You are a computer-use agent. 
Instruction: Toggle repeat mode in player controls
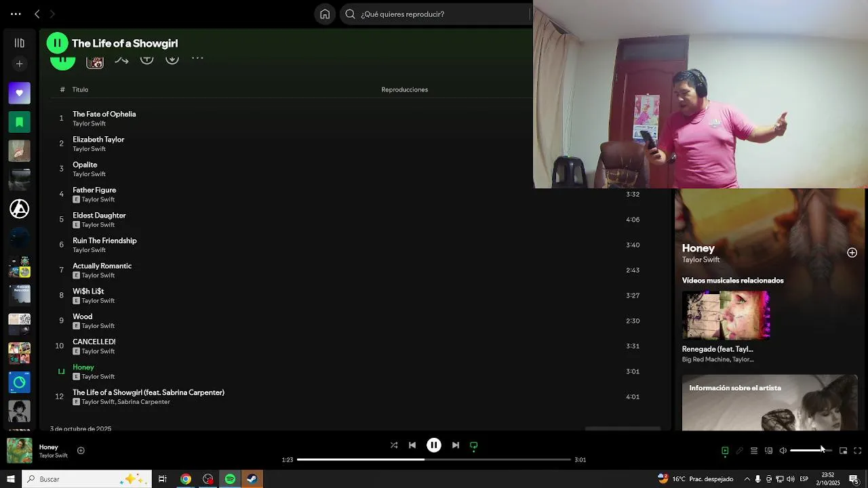[x=474, y=445]
